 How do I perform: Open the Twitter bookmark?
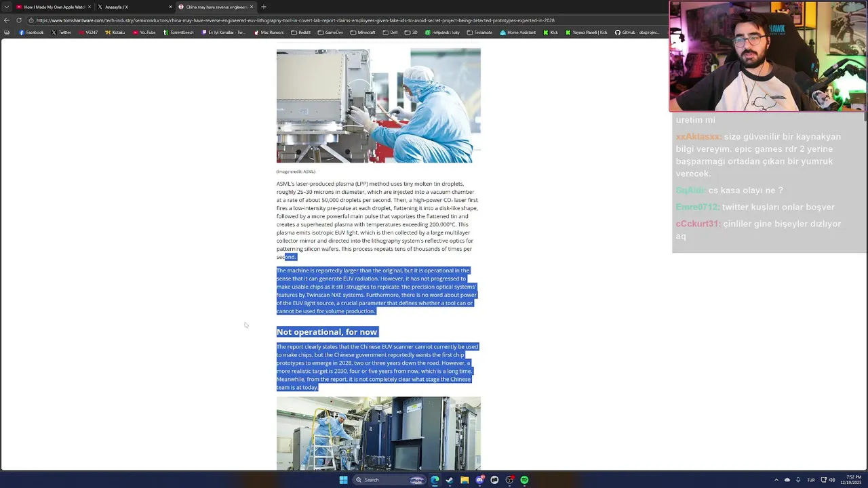pyautogui.click(x=61, y=33)
